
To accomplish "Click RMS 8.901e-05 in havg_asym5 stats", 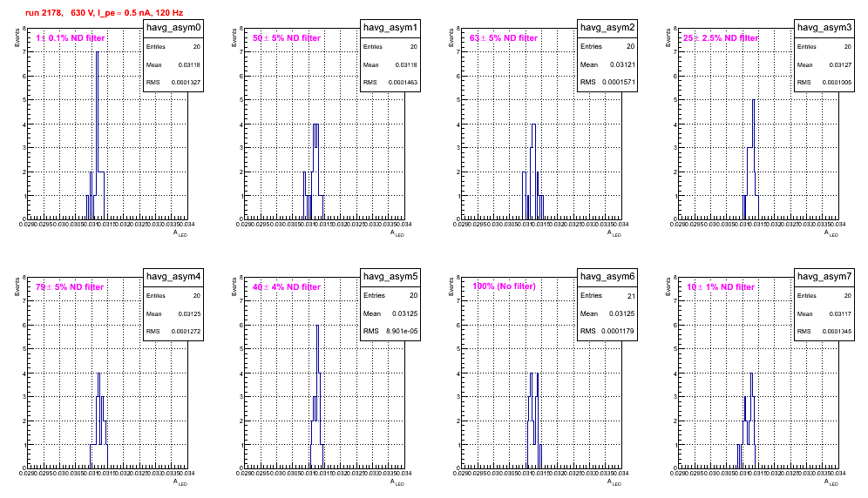I will tap(390, 331).
